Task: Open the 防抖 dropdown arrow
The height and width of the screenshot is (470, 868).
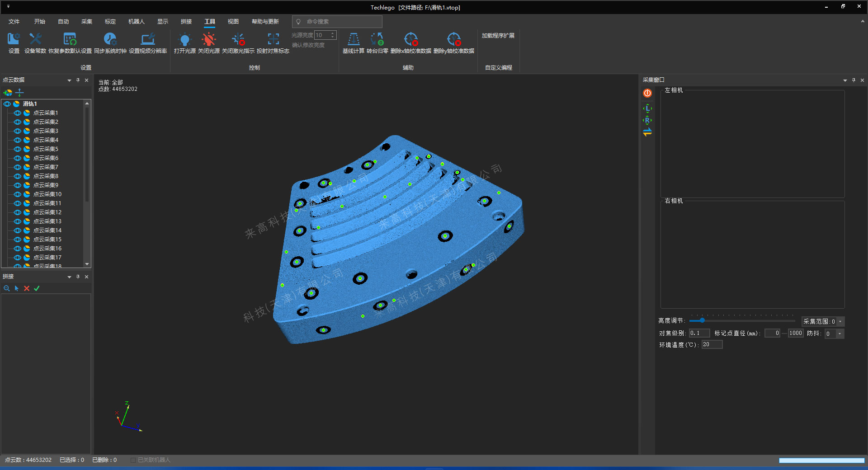Action: pos(840,334)
